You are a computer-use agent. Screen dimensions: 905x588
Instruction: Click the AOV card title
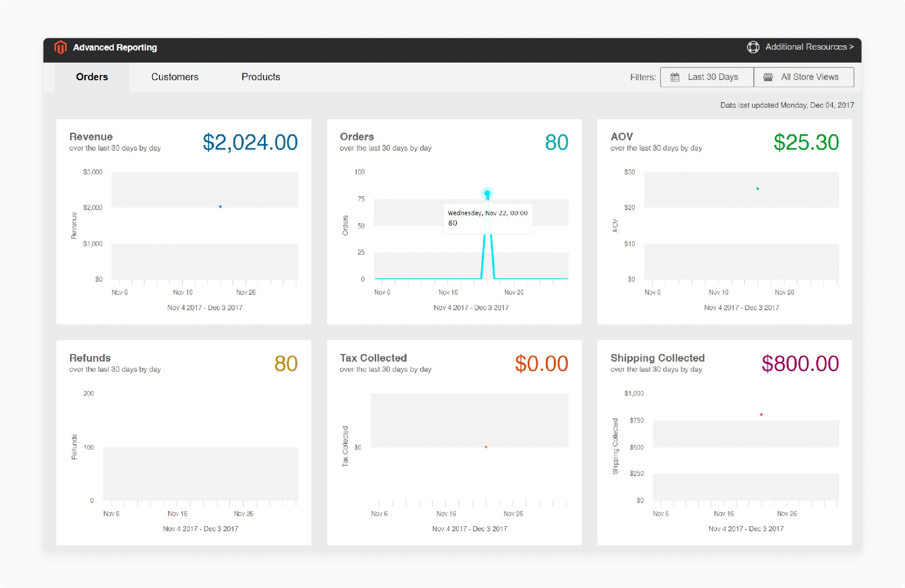(x=622, y=137)
